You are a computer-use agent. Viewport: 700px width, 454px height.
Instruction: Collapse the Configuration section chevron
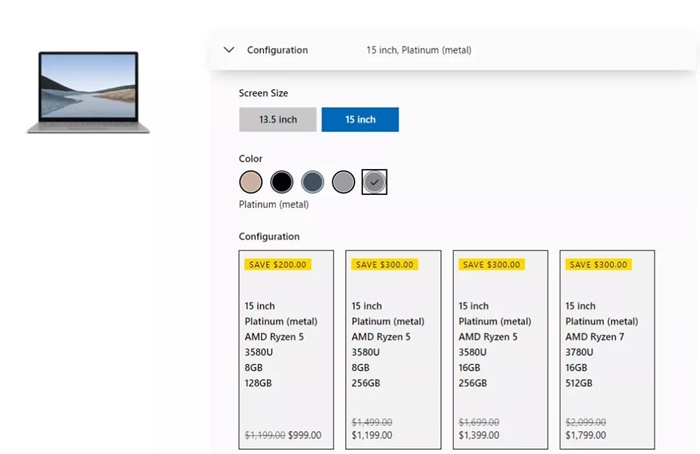pyautogui.click(x=229, y=50)
